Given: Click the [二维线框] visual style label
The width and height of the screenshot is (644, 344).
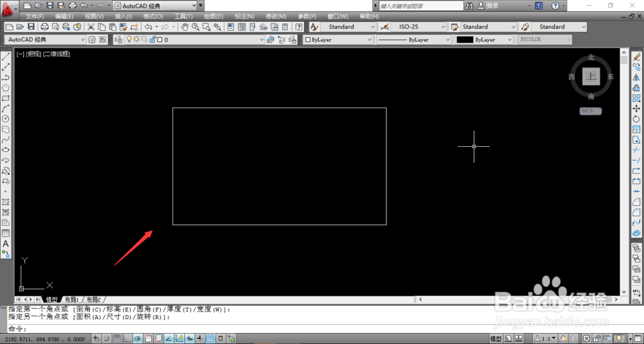Looking at the screenshot, I should pyautogui.click(x=57, y=54).
